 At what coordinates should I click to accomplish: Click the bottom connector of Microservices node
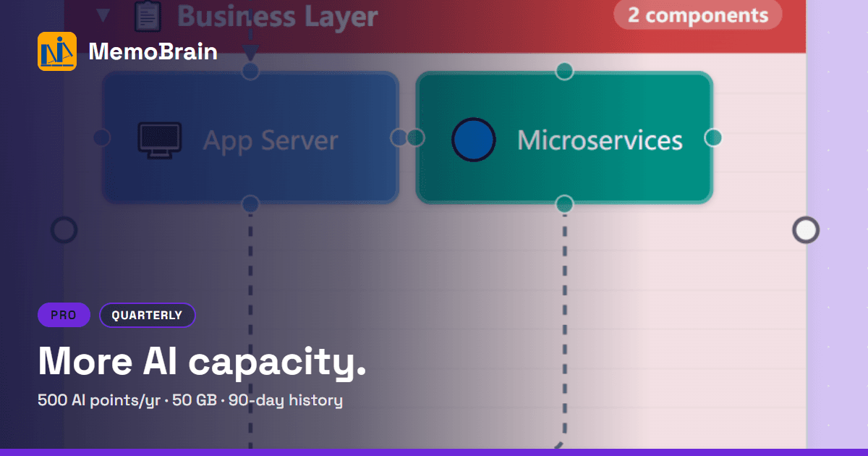[x=565, y=204]
